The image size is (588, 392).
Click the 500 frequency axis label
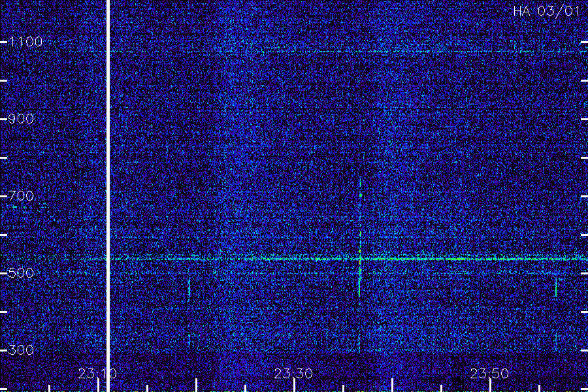click(x=21, y=272)
